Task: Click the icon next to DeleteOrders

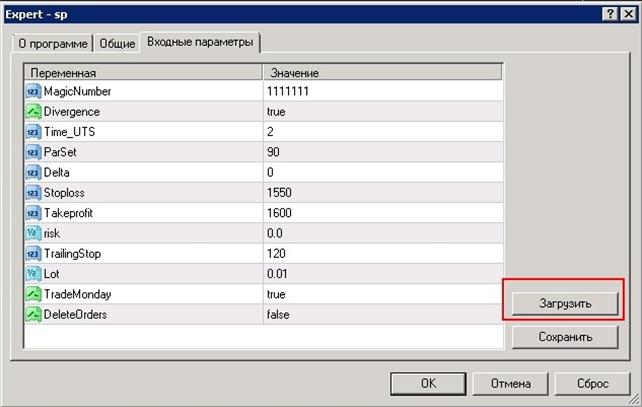Action: tap(34, 314)
